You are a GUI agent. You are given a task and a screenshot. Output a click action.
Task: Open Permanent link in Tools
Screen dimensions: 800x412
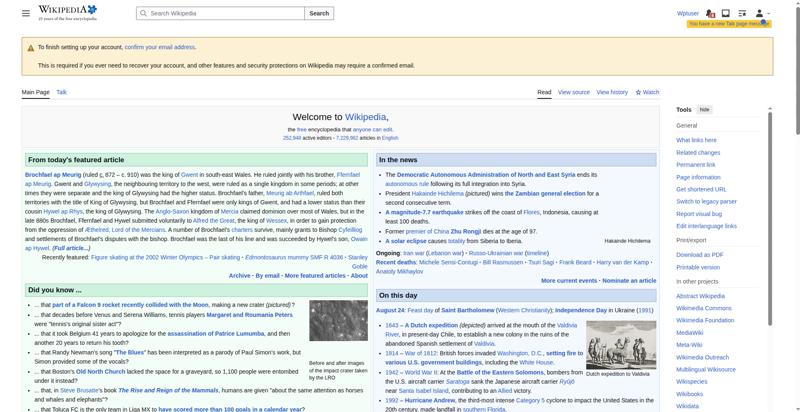tap(695, 165)
